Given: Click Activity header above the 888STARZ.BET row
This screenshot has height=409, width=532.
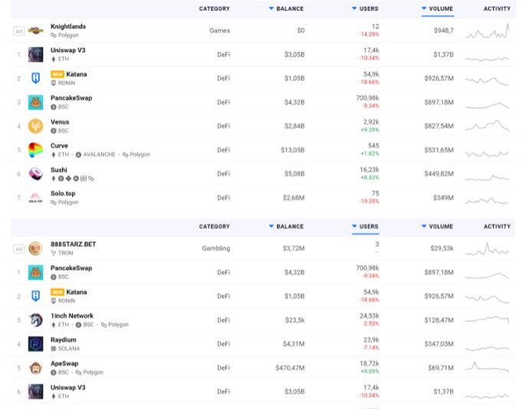Looking at the screenshot, I should [497, 227].
